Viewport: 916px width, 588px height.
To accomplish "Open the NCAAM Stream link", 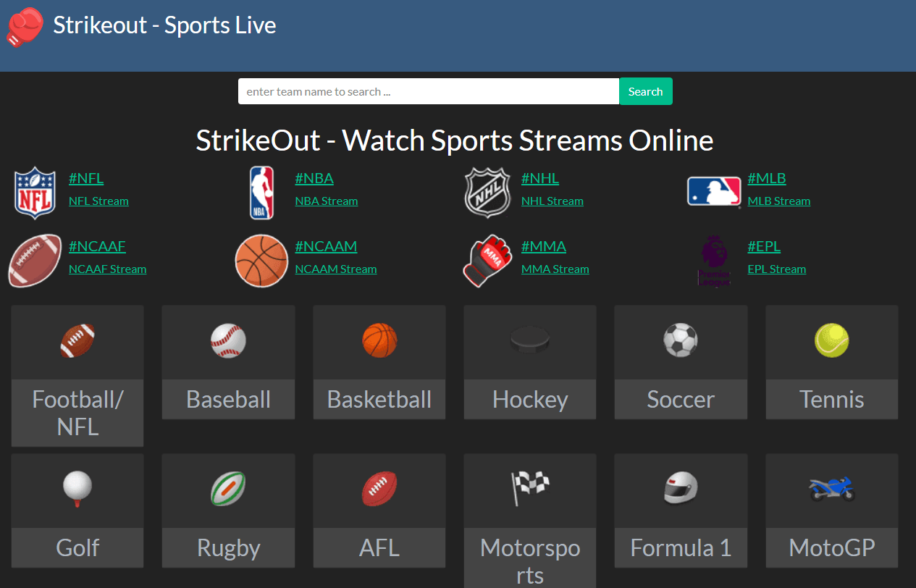I will 336,269.
